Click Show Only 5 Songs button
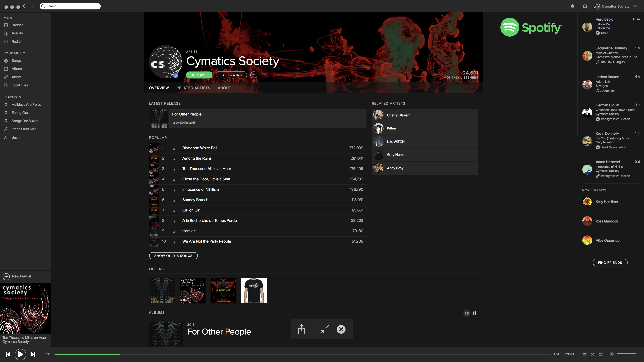The image size is (644, 362). point(173,256)
